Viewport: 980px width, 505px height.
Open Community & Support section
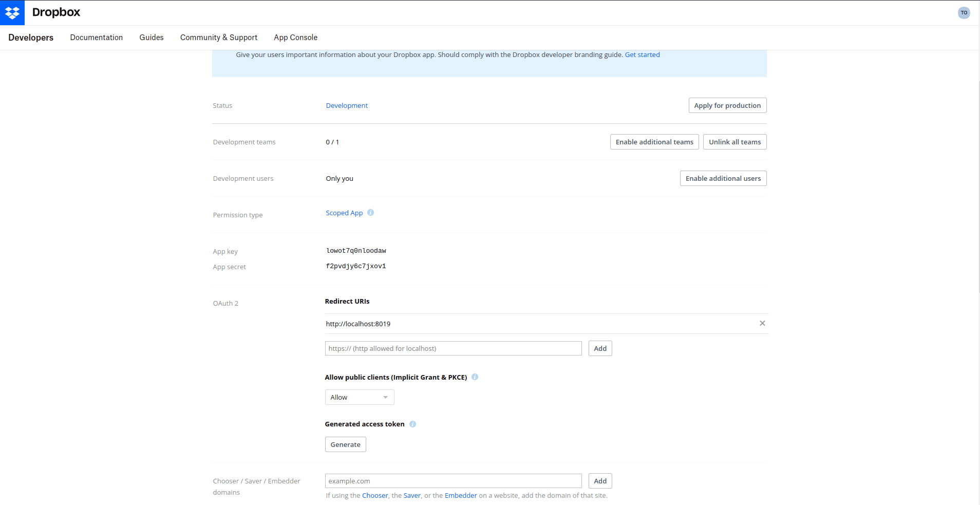(218, 37)
